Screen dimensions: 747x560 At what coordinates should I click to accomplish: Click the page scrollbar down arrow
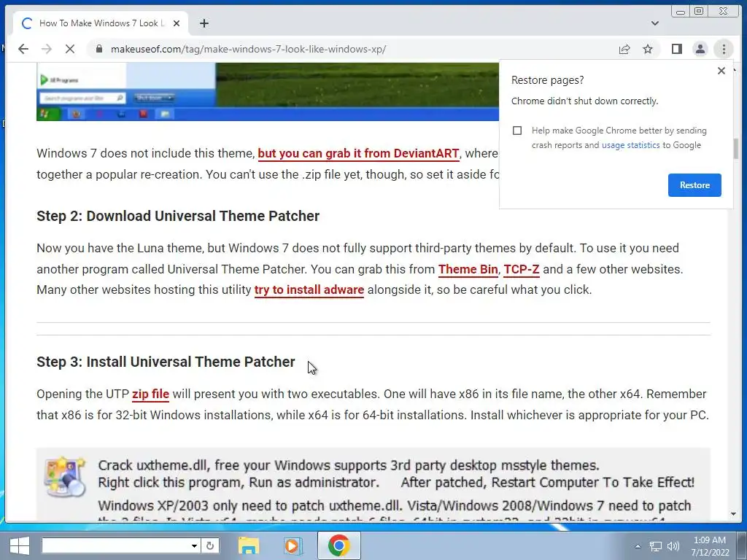pyautogui.click(x=733, y=514)
